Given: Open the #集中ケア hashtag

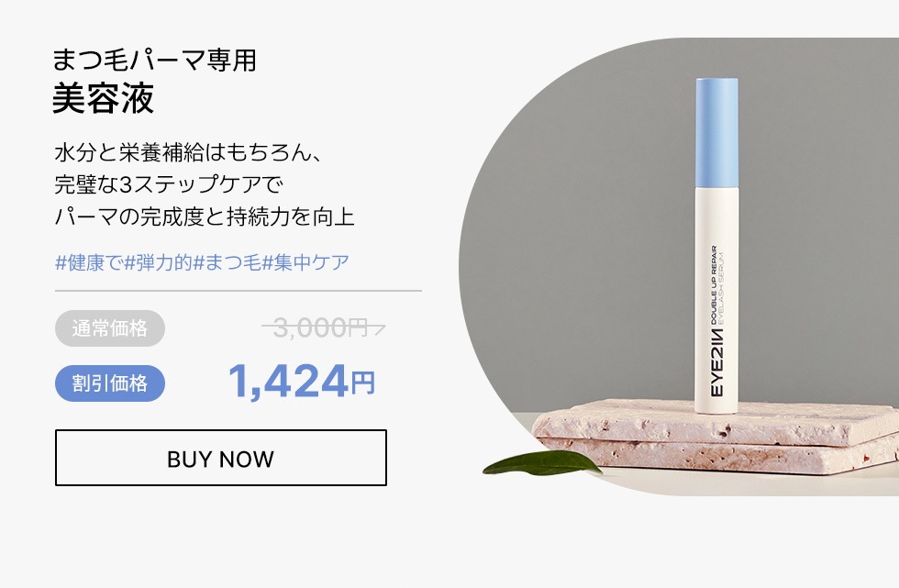Looking at the screenshot, I should [x=305, y=262].
